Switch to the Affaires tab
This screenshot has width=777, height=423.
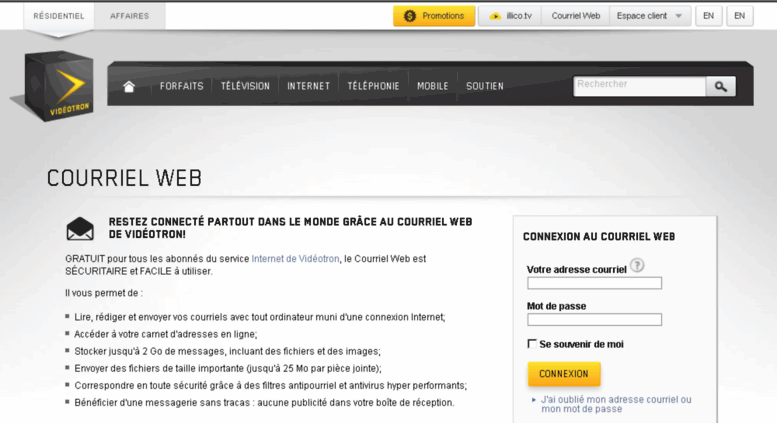click(x=129, y=16)
